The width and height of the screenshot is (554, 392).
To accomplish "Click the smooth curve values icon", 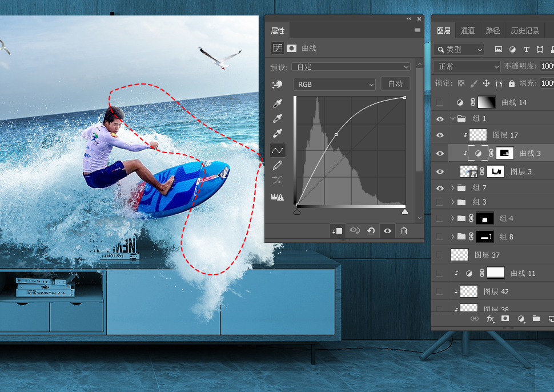I will point(278,180).
